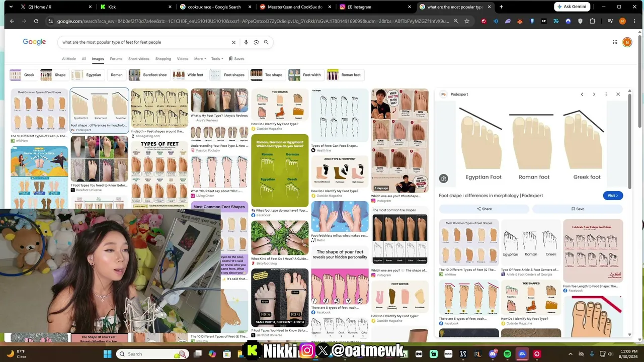The image size is (644, 362).
Task: Clear the search box with the X icon
Action: [233, 42]
